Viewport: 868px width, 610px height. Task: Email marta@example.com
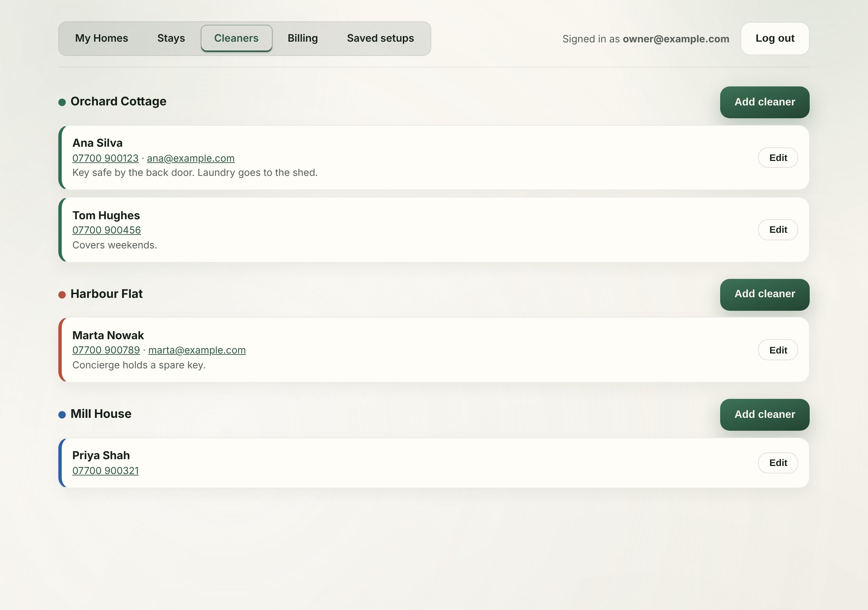[x=197, y=350]
